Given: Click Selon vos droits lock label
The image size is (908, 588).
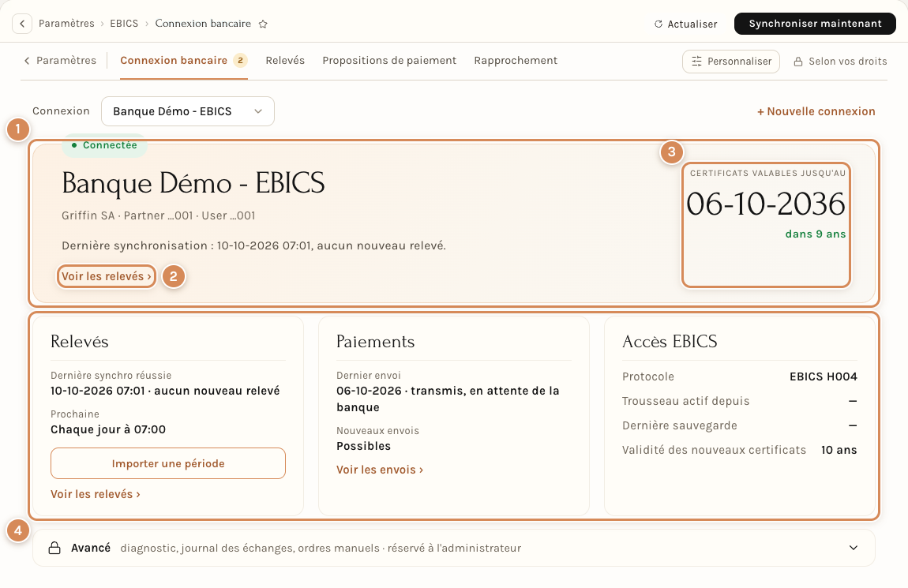Looking at the screenshot, I should 840,62.
